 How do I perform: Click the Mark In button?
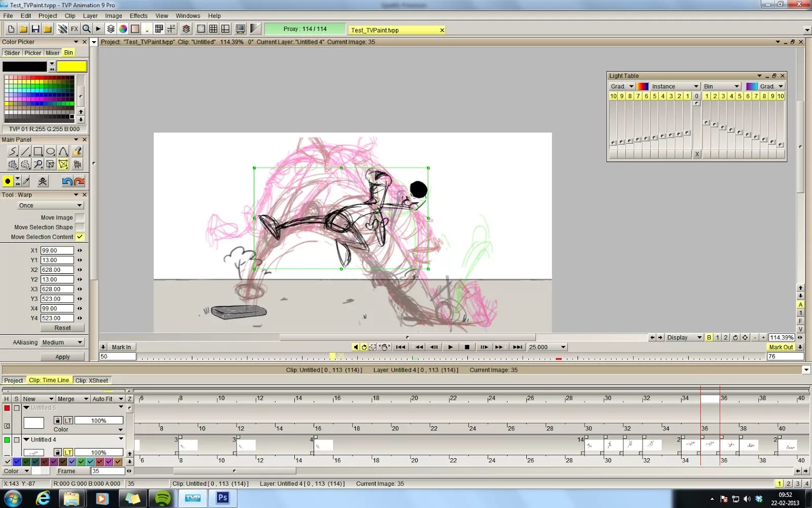121,347
